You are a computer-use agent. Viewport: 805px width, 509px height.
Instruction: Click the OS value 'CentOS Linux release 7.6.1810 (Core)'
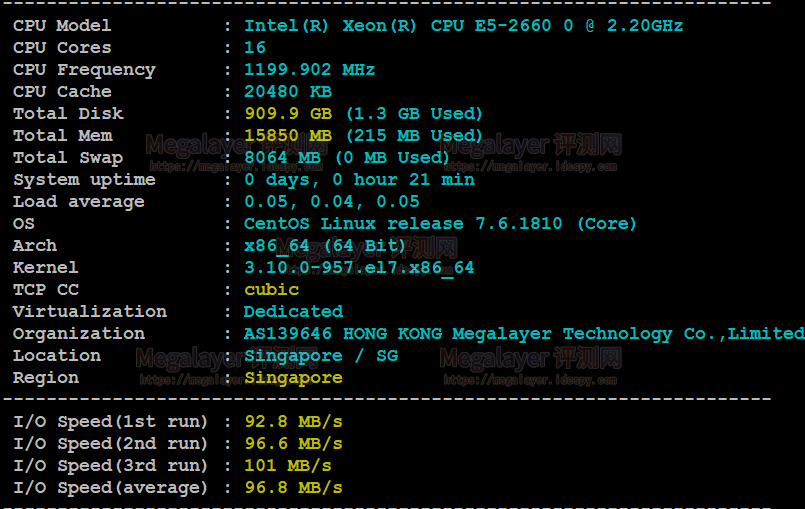pos(440,224)
